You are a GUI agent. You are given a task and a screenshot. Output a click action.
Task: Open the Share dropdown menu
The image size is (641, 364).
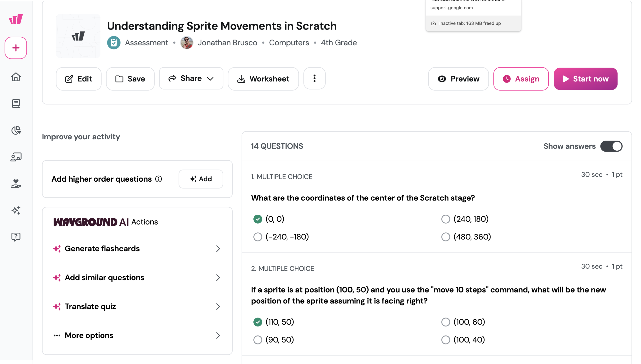click(x=191, y=79)
